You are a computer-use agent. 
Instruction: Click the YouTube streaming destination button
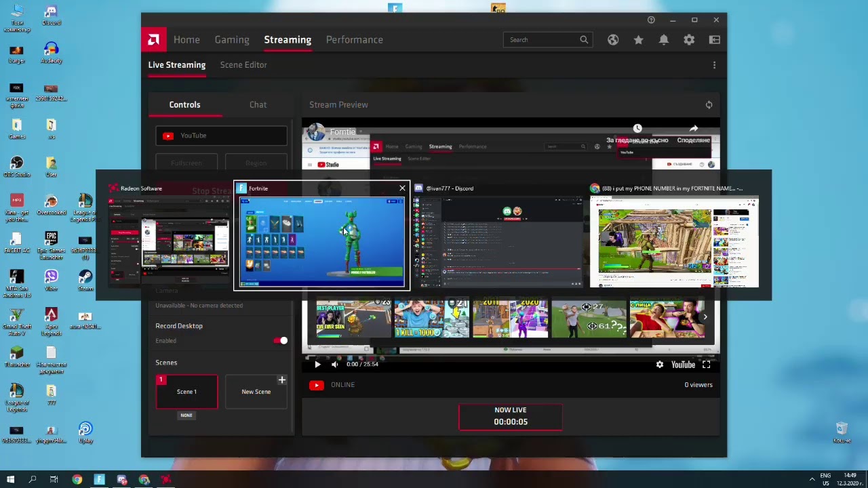point(221,136)
